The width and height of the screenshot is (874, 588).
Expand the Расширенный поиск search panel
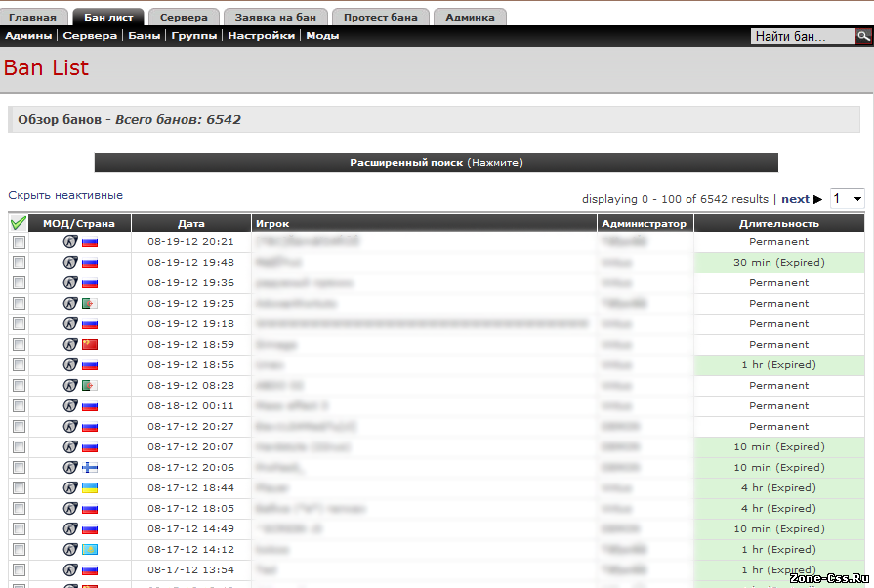[x=436, y=163]
